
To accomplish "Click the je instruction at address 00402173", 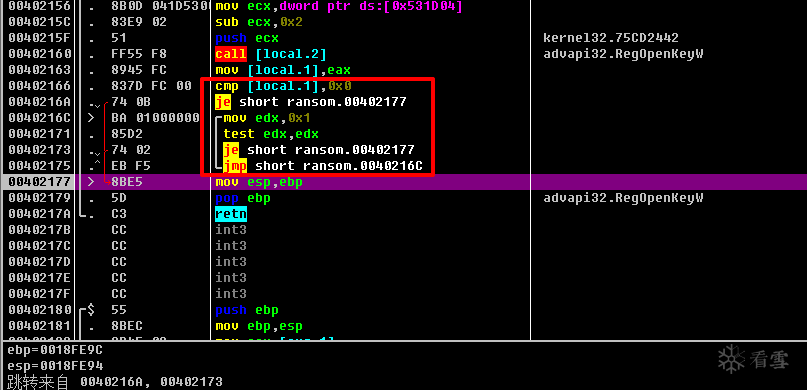I will [319, 150].
